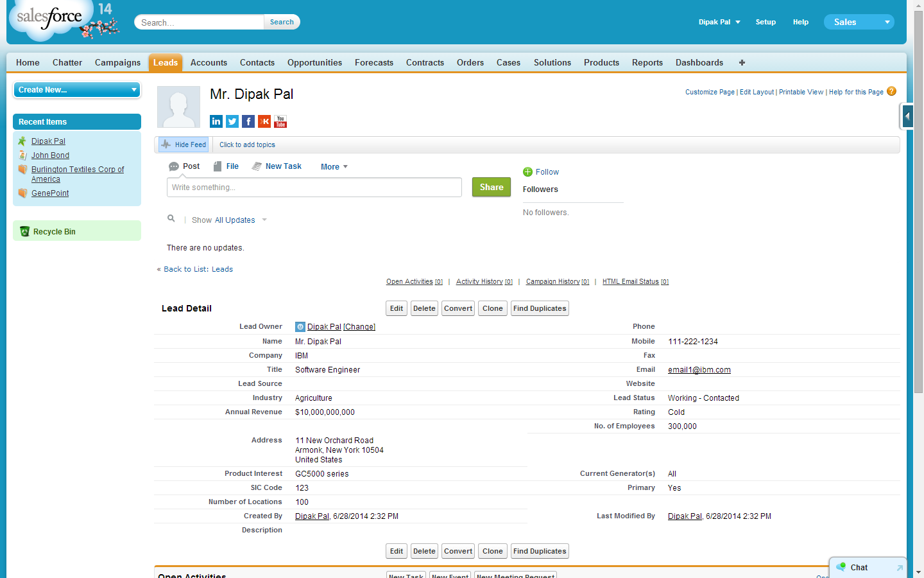Screen dimensions: 924x578
Task: Open the LinkedIn social icon
Action: (216, 121)
